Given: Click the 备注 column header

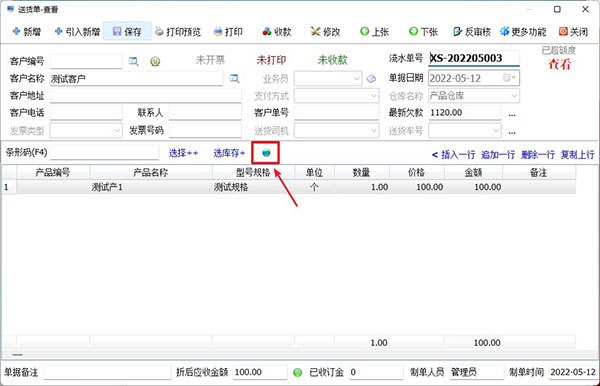Looking at the screenshot, I should coord(539,173).
